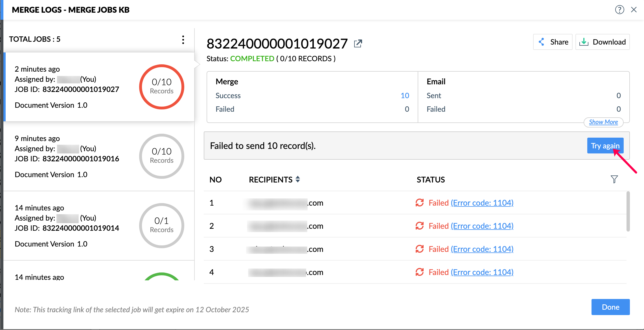Share the merge job log
644x330 pixels.
pyautogui.click(x=553, y=42)
